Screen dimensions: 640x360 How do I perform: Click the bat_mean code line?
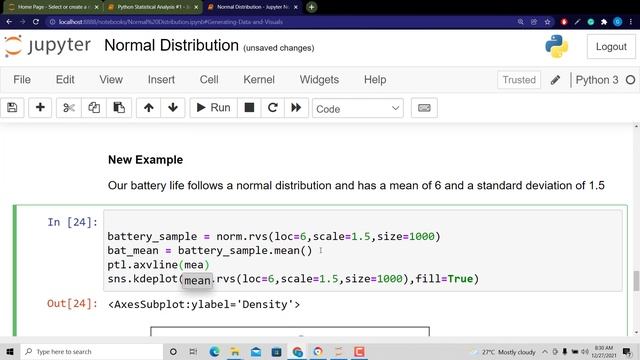209,251
